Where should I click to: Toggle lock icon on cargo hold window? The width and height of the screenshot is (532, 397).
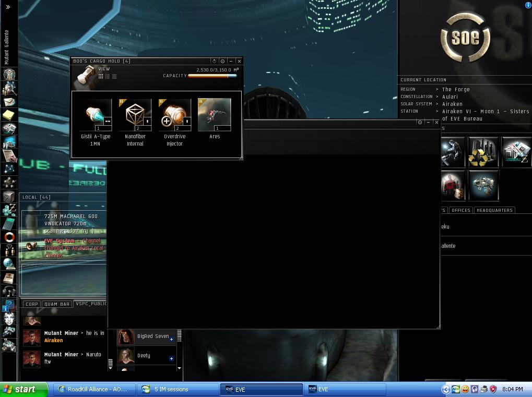tap(222, 61)
